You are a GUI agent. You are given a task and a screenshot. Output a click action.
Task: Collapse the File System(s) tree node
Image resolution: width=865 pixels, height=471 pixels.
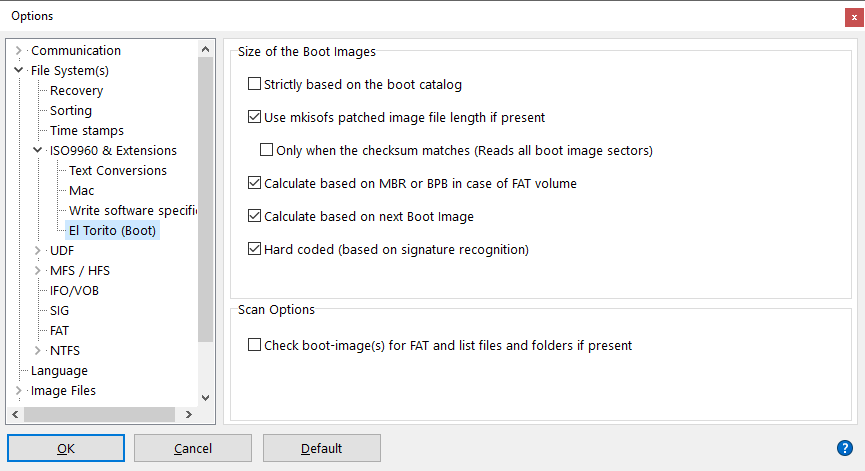pos(18,71)
